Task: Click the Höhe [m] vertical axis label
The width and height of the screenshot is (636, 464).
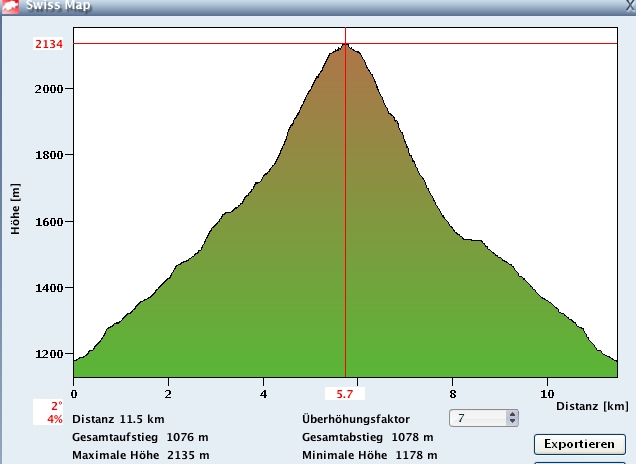Action: [x=16, y=210]
